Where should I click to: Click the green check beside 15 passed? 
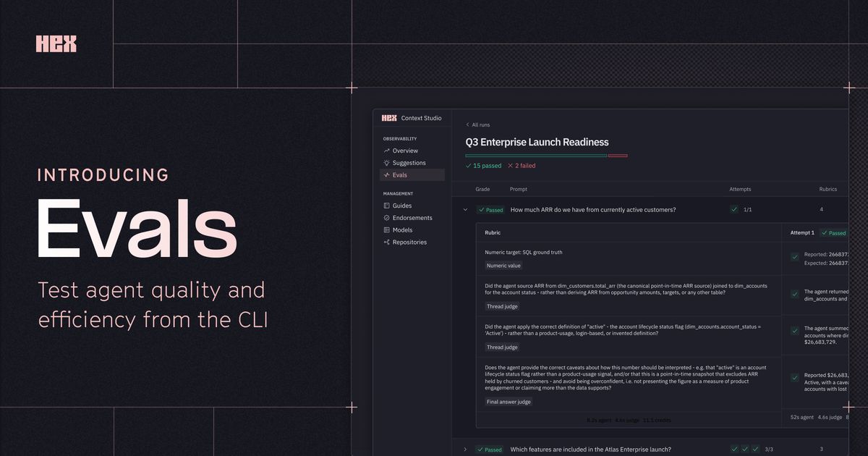click(x=468, y=166)
